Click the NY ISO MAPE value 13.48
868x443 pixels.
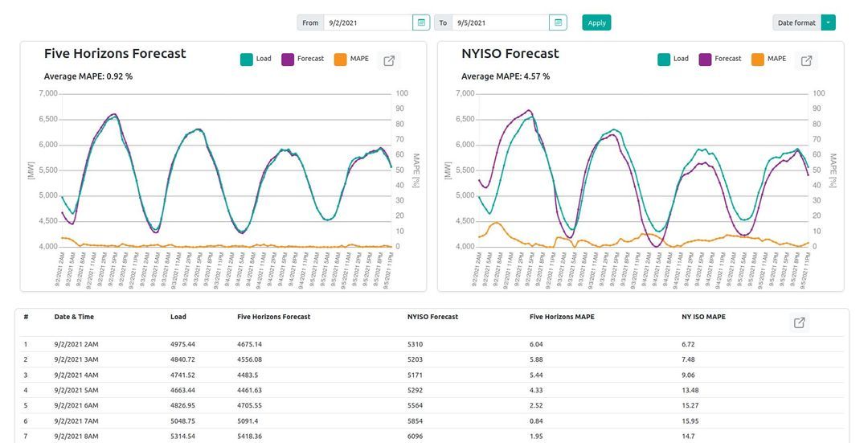pyautogui.click(x=690, y=391)
